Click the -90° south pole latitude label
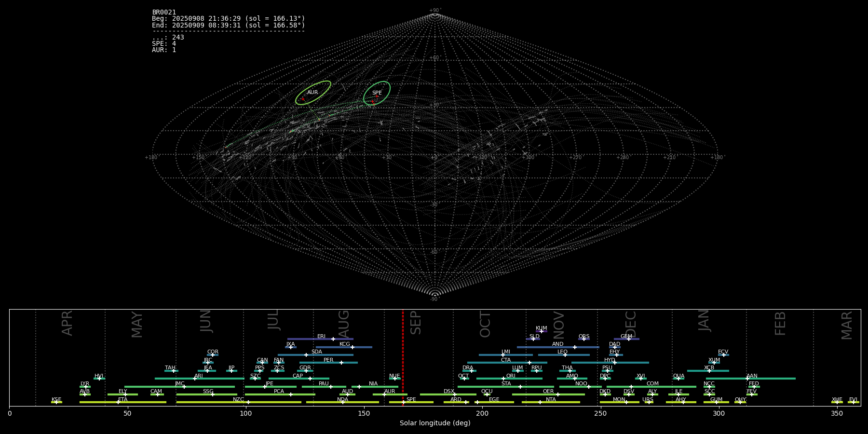Screen dimensions: 868x434 (435, 299)
